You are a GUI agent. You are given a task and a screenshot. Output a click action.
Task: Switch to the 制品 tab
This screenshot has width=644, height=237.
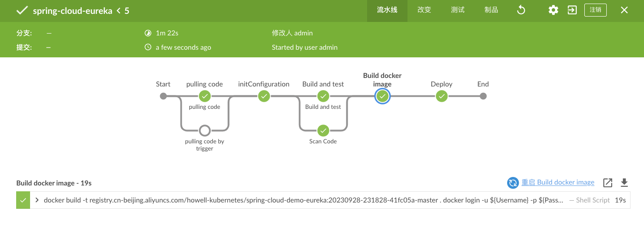[x=491, y=10]
